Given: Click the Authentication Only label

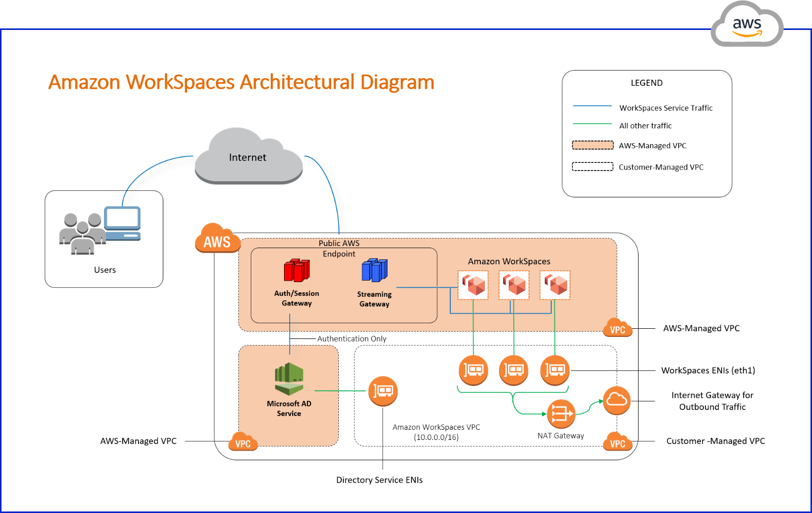Looking at the screenshot, I should click(x=352, y=338).
